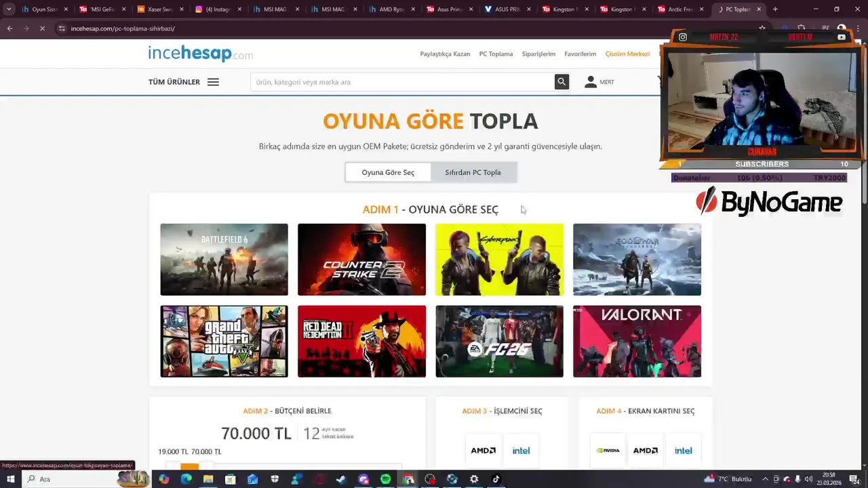Open File Explorer from taskbar
Screen dimensions: 868x488
tap(208, 479)
